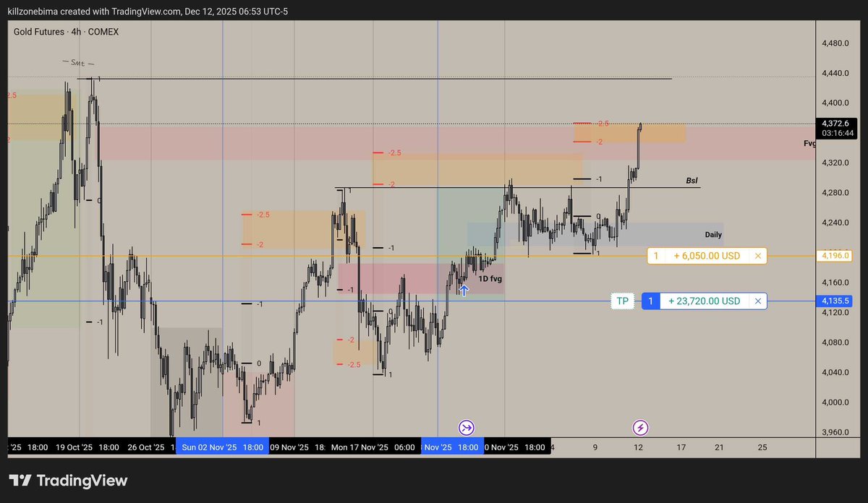Click the 4,280.0 price axis label
Viewport: 868px width, 503px height.
pos(835,193)
